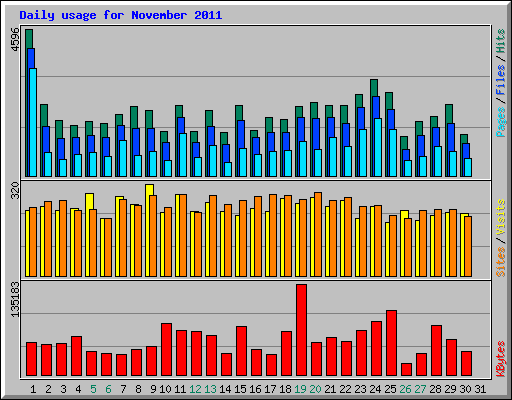Click day label "7" on the axis
512x400 pixels.
pyautogui.click(x=123, y=389)
